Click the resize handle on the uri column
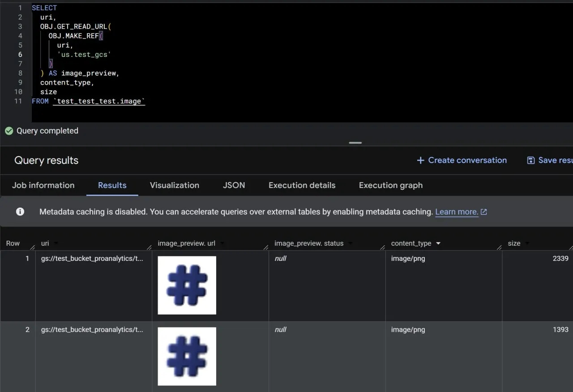Screen dimensions: 573x392 (149, 247)
